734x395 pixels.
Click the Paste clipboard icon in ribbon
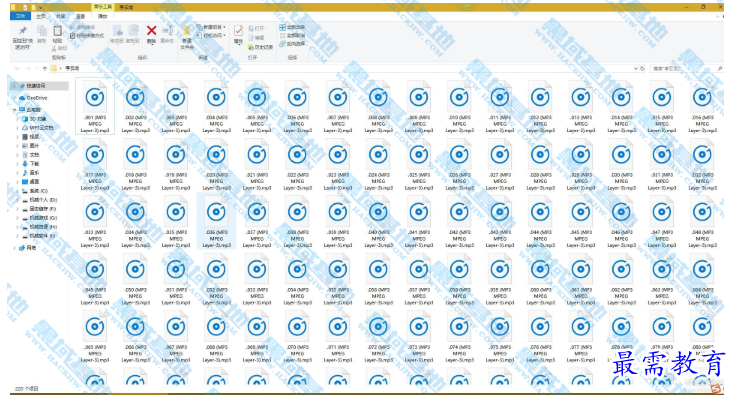pos(58,31)
